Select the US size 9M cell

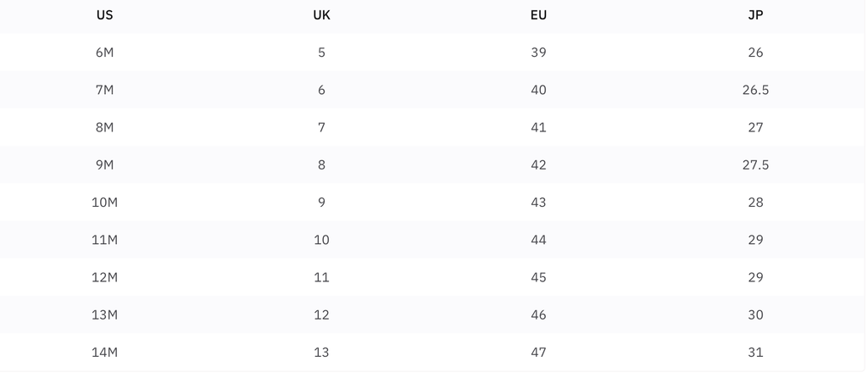[104, 164]
